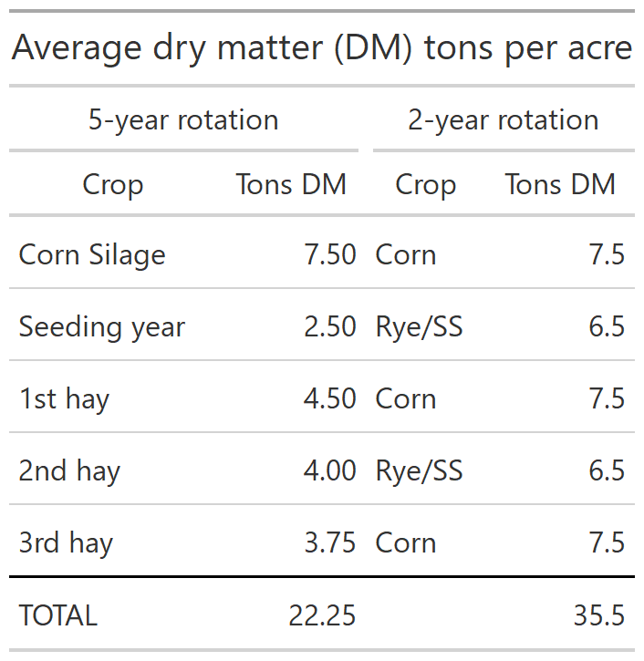This screenshot has height=661, width=644.
Task: Click the Tons DM header under 2-year rotation
Action: [x=560, y=185]
